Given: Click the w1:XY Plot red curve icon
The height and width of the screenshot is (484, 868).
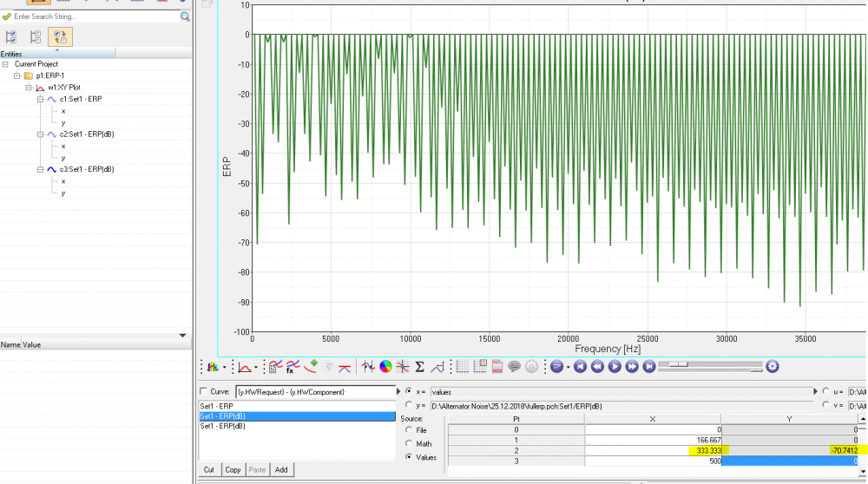Looking at the screenshot, I should pyautogui.click(x=41, y=88).
